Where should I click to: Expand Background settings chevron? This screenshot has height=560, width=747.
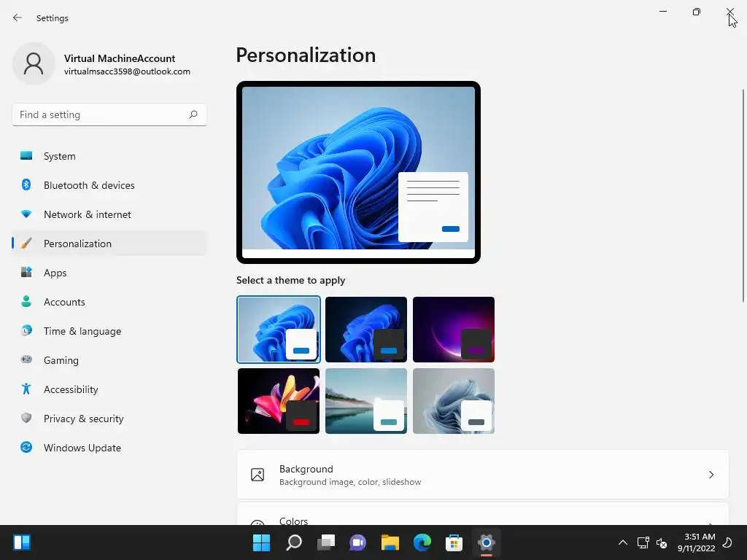(711, 475)
